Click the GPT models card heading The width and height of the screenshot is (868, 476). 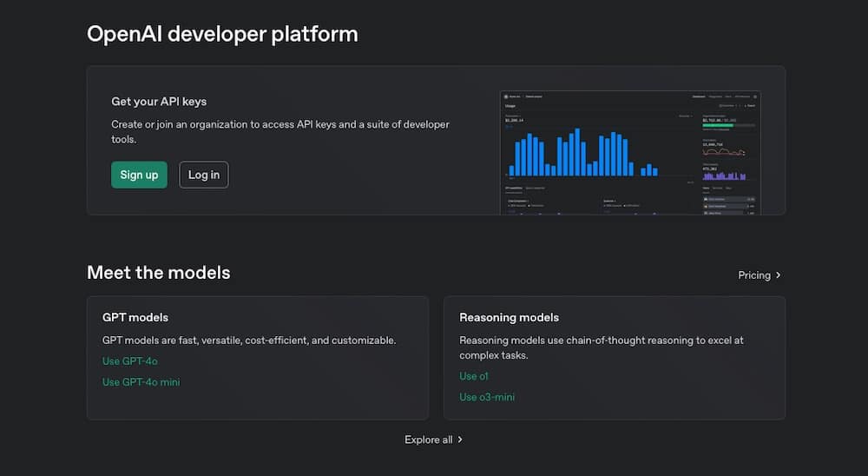[135, 317]
